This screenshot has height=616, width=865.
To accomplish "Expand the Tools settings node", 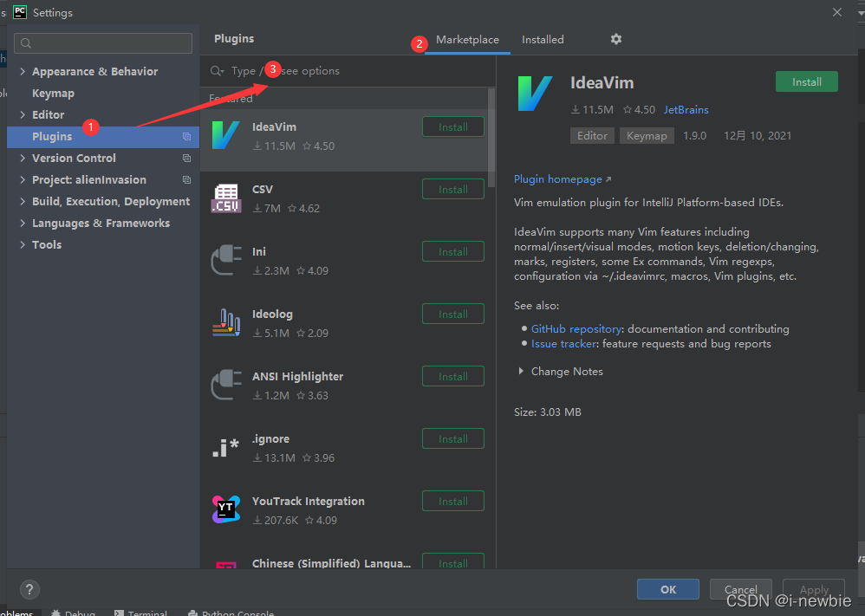I will 23,244.
